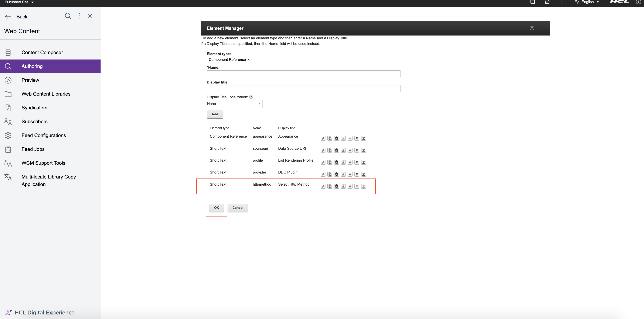Open Element Manager help via question mark icon

(532, 28)
